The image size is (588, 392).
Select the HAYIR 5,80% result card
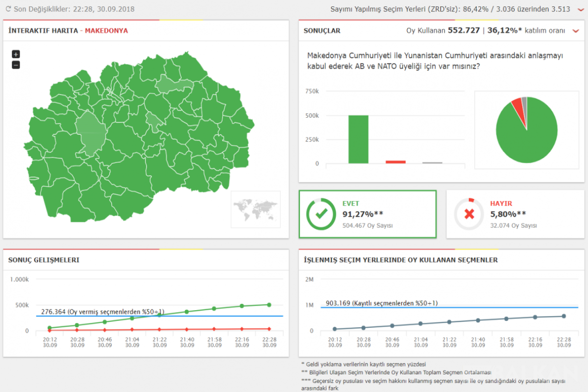coord(515,214)
